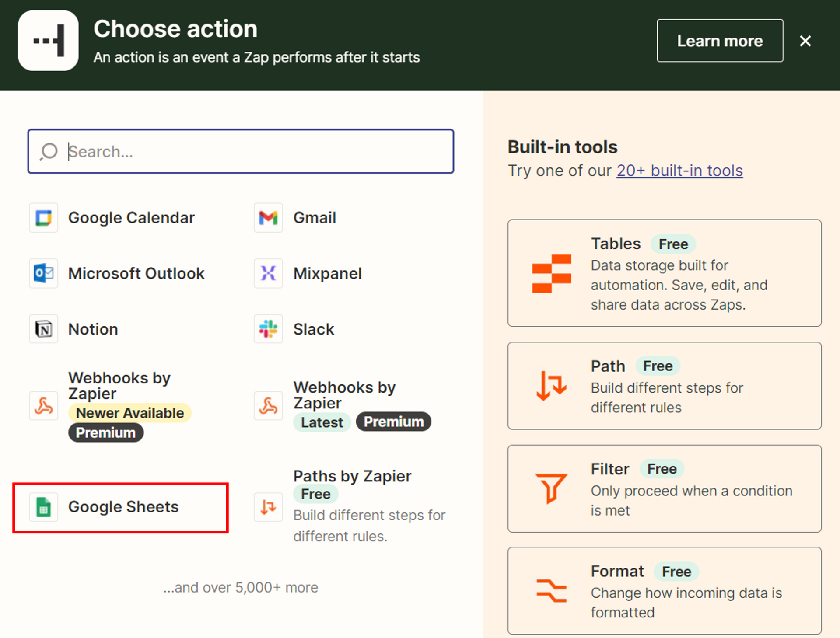Open the 20+ built-in tools link
This screenshot has width=840, height=638.
click(x=679, y=171)
